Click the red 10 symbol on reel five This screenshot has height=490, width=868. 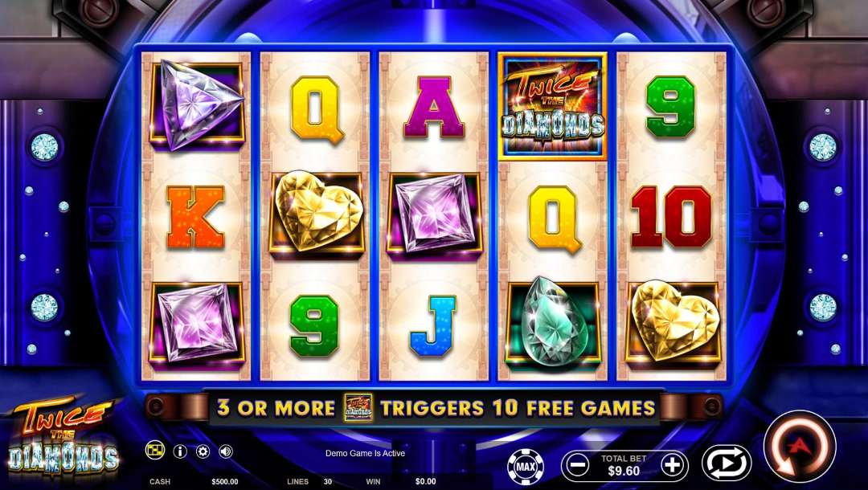(x=671, y=217)
